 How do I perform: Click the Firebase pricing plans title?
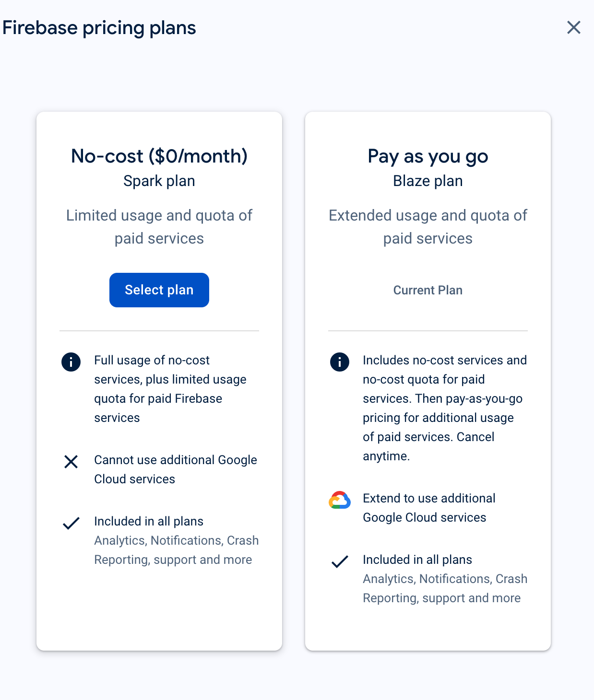pos(99,27)
